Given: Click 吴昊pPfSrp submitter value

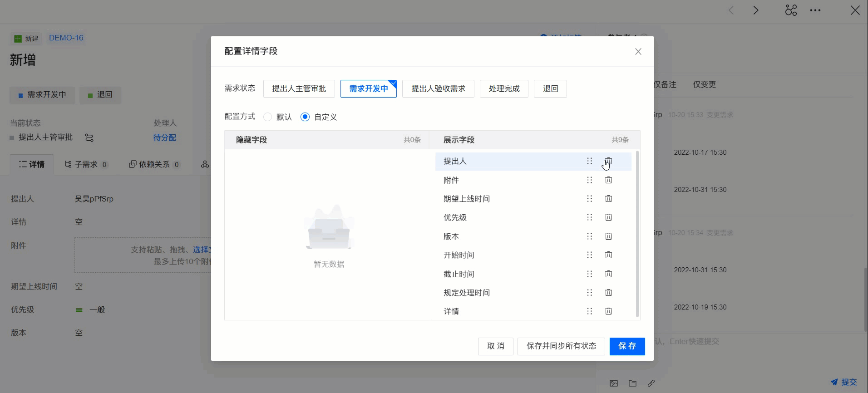Looking at the screenshot, I should (x=94, y=199).
